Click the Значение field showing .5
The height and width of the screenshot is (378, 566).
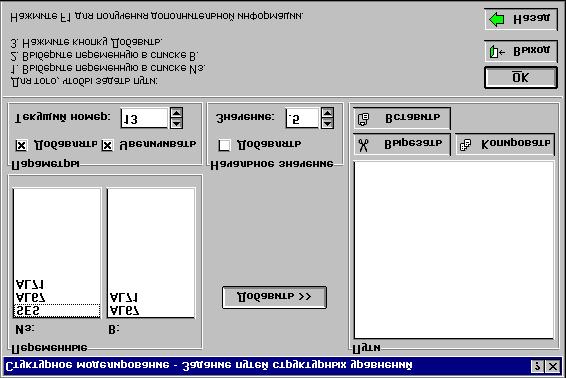click(x=302, y=118)
